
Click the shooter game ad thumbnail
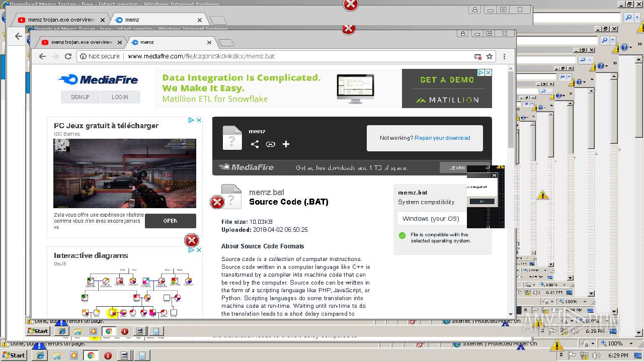pos(125,173)
